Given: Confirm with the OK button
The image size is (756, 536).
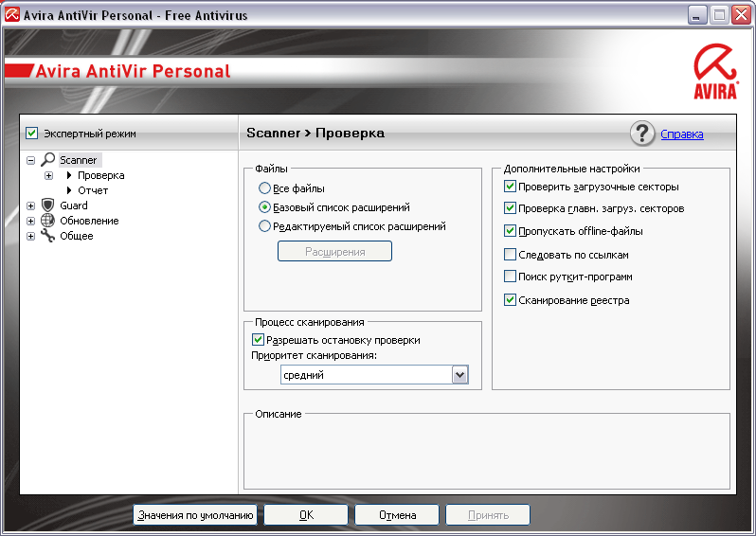Looking at the screenshot, I should click(306, 515).
